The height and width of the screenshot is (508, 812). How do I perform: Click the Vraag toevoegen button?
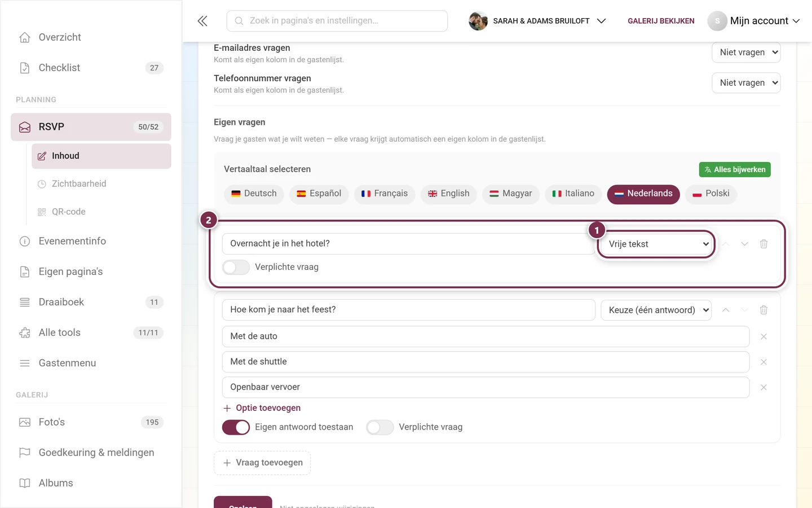262,463
